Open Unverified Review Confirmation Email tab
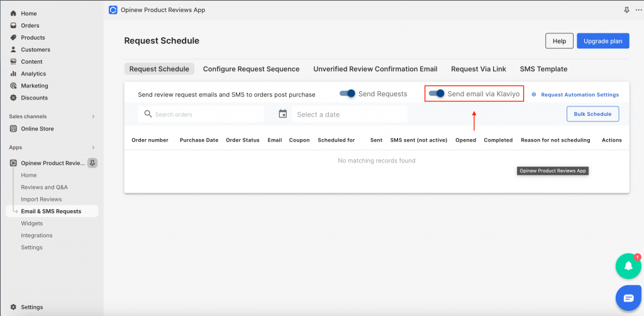Screen dimensions: 644x316 click(x=375, y=69)
